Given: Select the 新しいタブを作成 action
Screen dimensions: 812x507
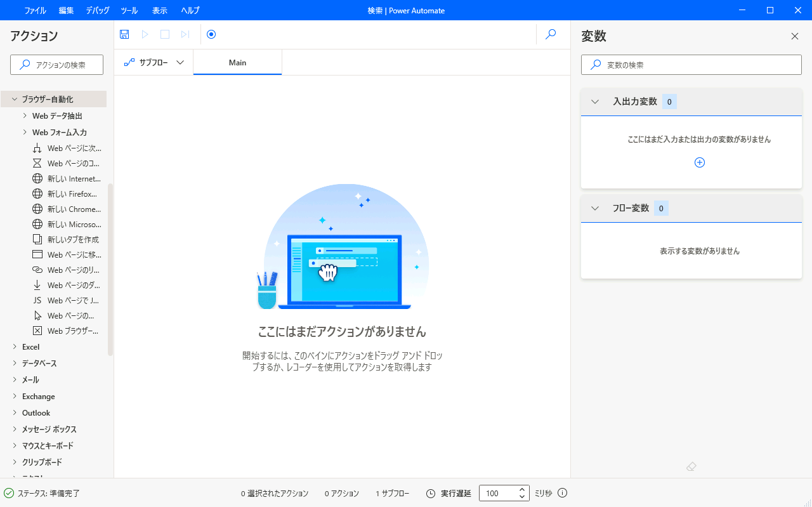Looking at the screenshot, I should pyautogui.click(x=73, y=240).
